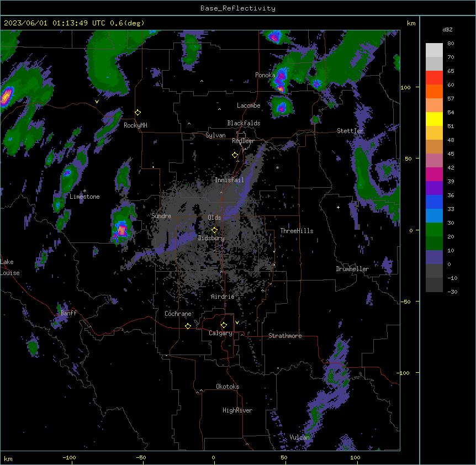The height and width of the screenshot is (465, 476).
Task: Click the HighRiver town label
Action: coord(237,410)
